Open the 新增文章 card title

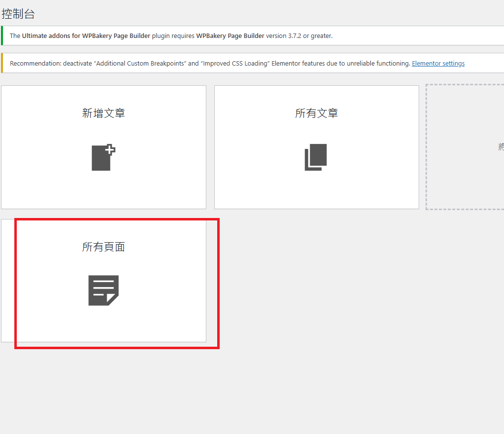(x=103, y=113)
